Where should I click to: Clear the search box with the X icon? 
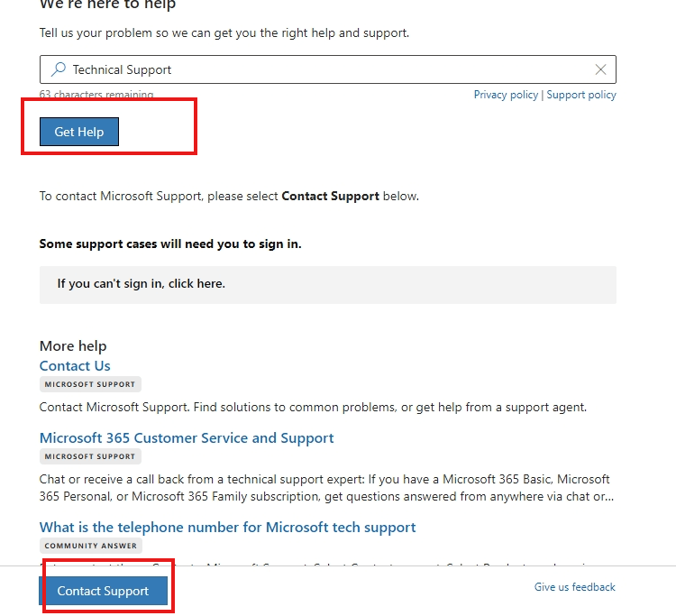coord(600,69)
